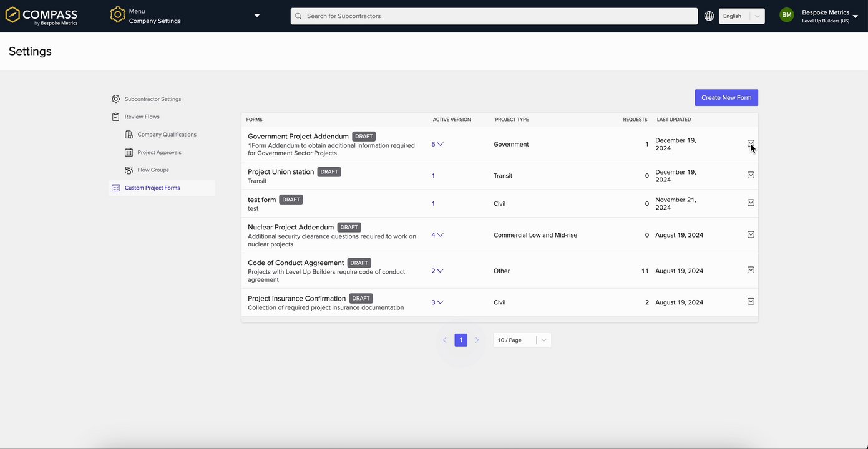868x449 pixels.
Task: Click the Compass logo
Action: coord(41,16)
